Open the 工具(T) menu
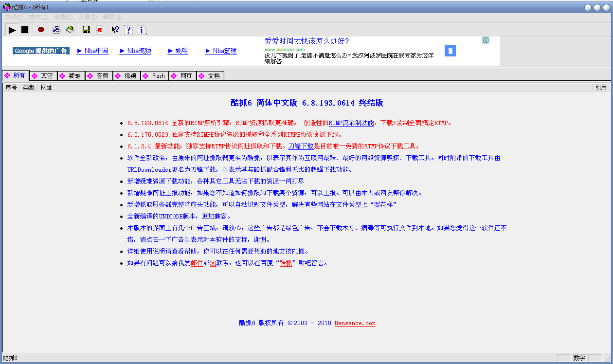 (88, 17)
